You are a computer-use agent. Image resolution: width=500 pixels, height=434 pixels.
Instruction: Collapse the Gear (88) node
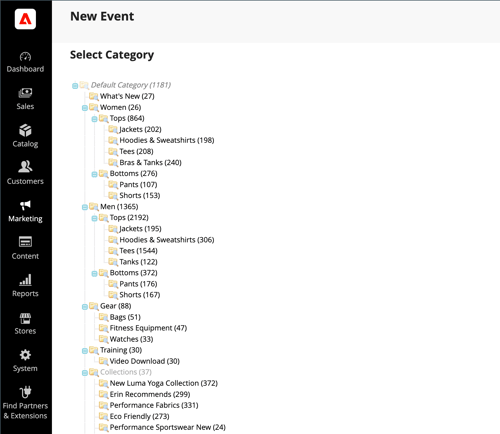tap(85, 307)
